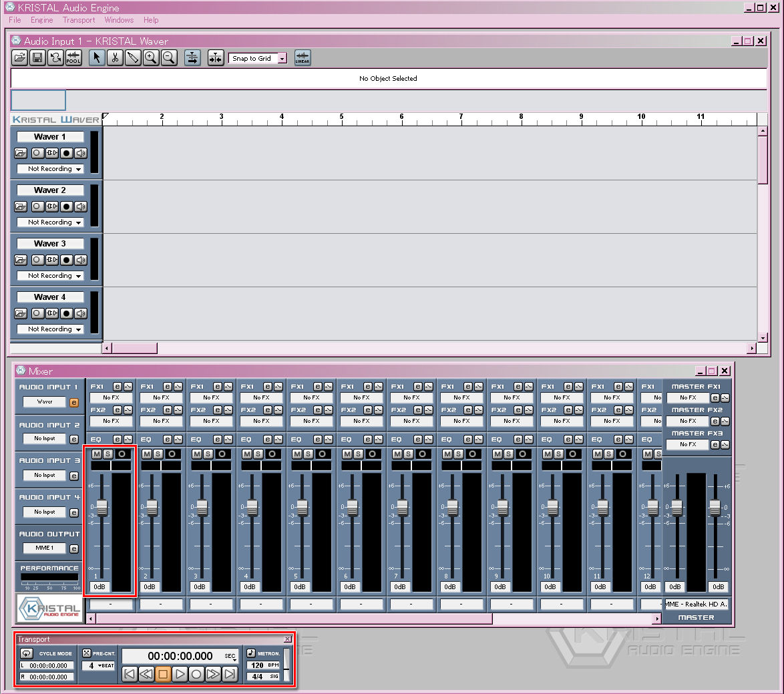The width and height of the screenshot is (784, 694).
Task: Click the LINEAR waveform display icon
Action: pos(303,58)
